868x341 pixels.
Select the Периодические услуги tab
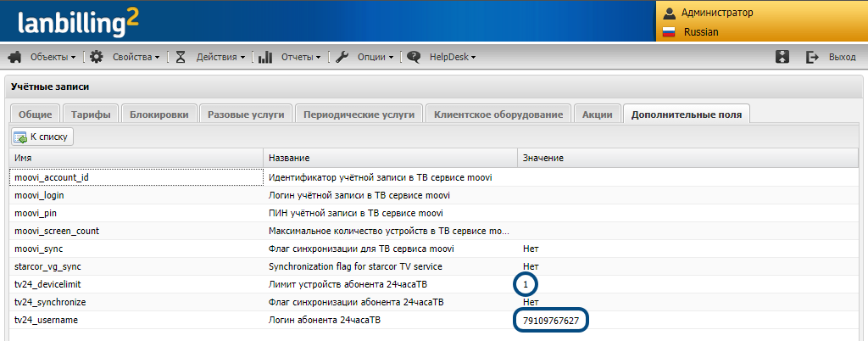359,115
